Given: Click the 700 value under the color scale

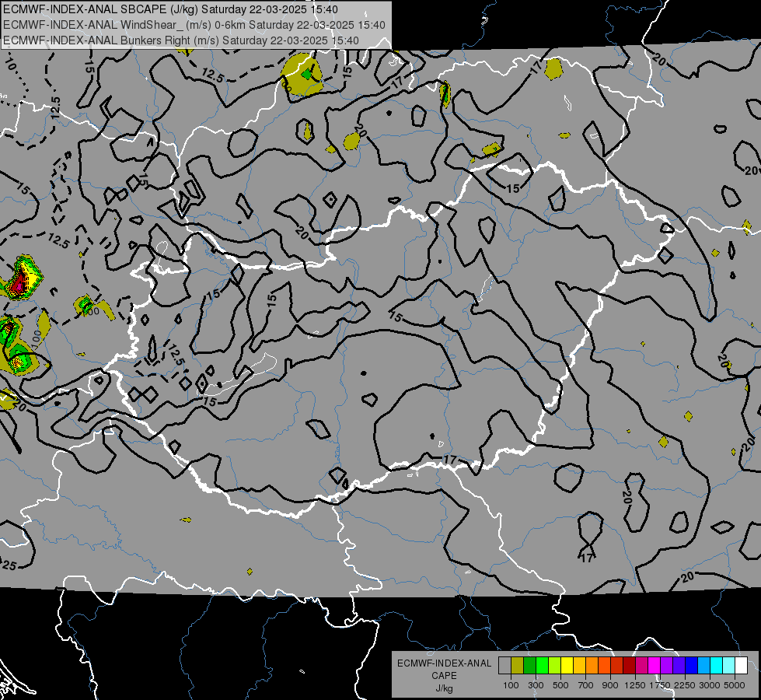Looking at the screenshot, I should tap(586, 685).
